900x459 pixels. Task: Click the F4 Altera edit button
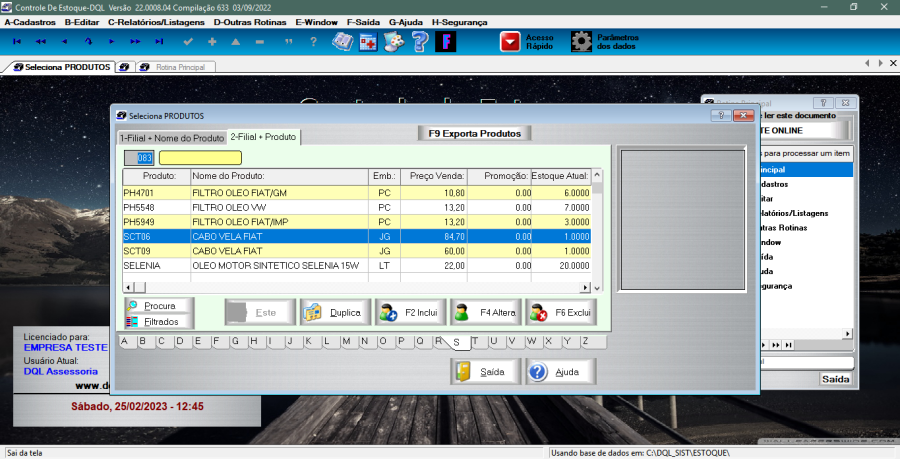pyautogui.click(x=486, y=313)
